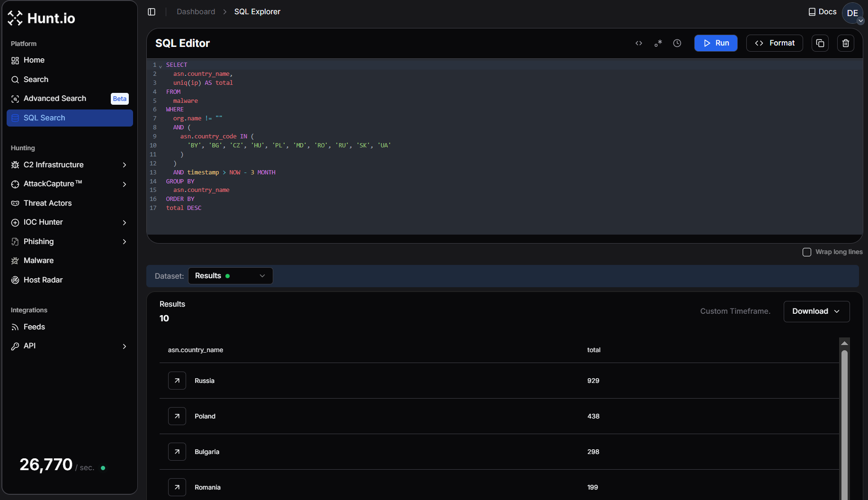Click the AttackCapture icon
Viewport: 868px width, 500px height.
tap(15, 184)
